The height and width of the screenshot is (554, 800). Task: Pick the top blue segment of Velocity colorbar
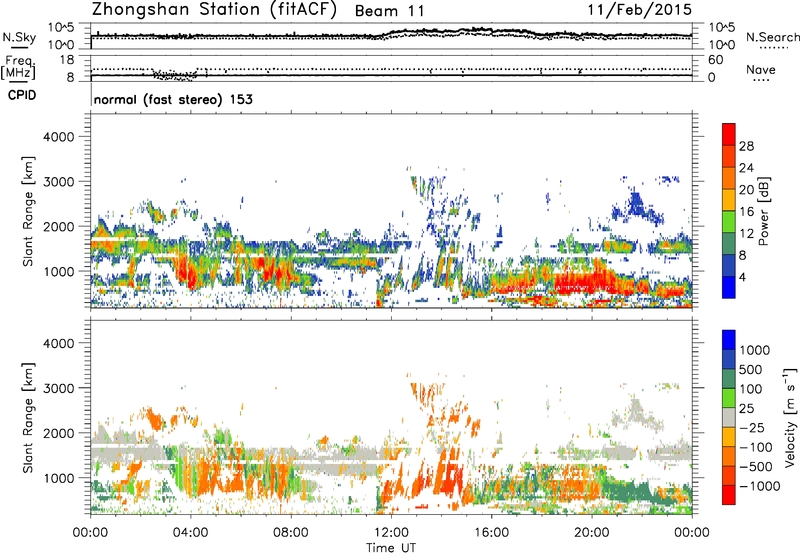pyautogui.click(x=729, y=340)
